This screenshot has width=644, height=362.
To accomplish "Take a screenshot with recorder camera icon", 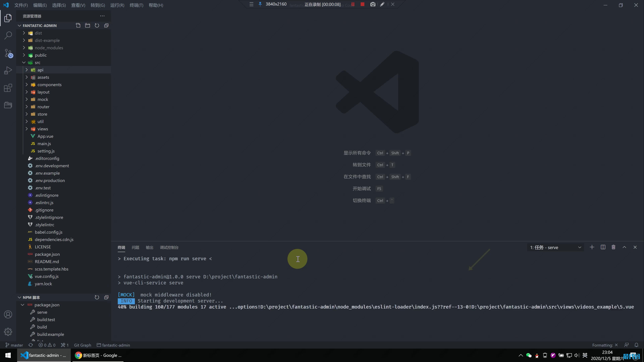I will 373,4.
